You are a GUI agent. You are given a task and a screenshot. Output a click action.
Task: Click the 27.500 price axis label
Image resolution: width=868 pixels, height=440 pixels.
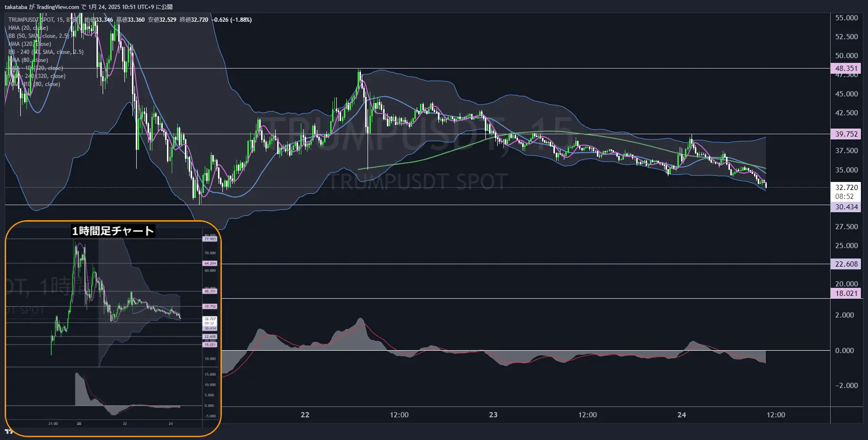[846, 227]
